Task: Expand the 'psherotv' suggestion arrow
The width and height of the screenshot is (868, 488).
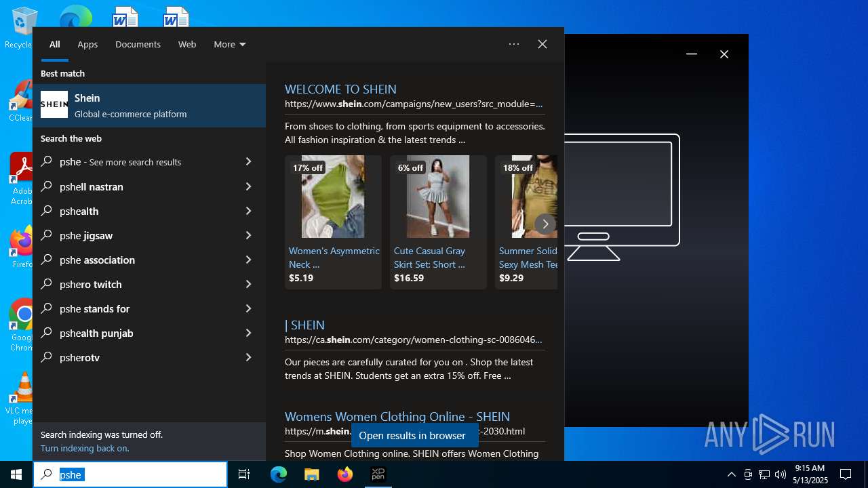Action: [248, 357]
